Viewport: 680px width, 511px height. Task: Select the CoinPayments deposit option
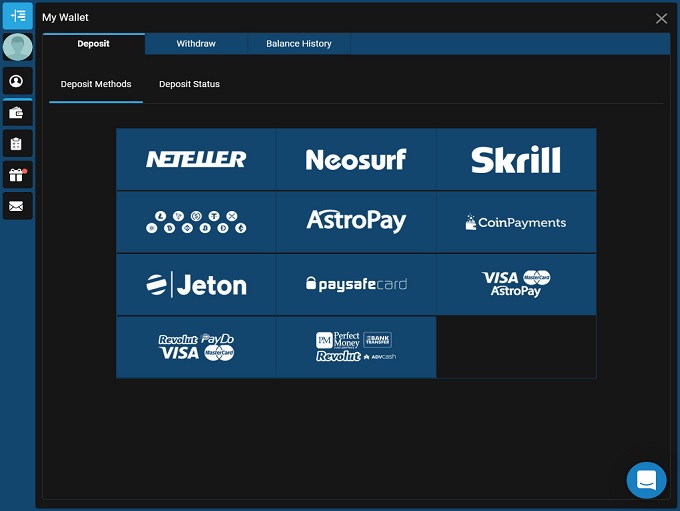[x=516, y=222]
